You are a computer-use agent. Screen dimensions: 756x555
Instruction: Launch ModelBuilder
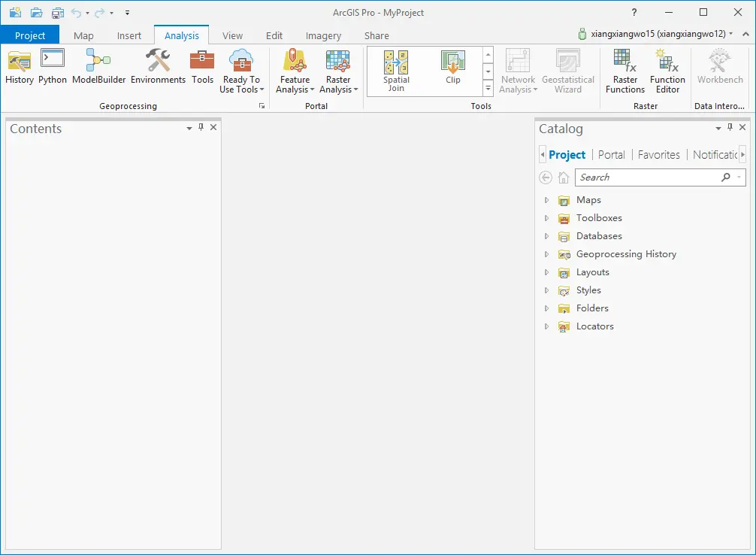pyautogui.click(x=99, y=67)
